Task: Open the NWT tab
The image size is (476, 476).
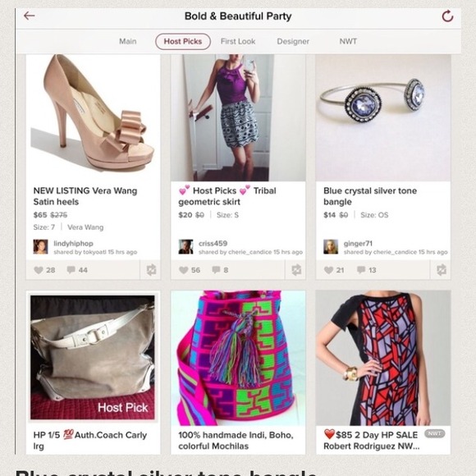Action: 348,41
